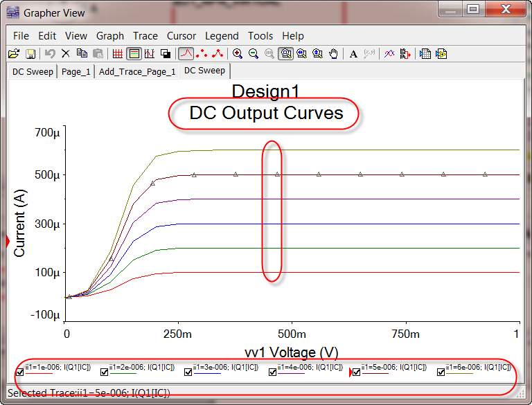Click the Design1 title text
The width and height of the screenshot is (532, 405).
point(266,91)
